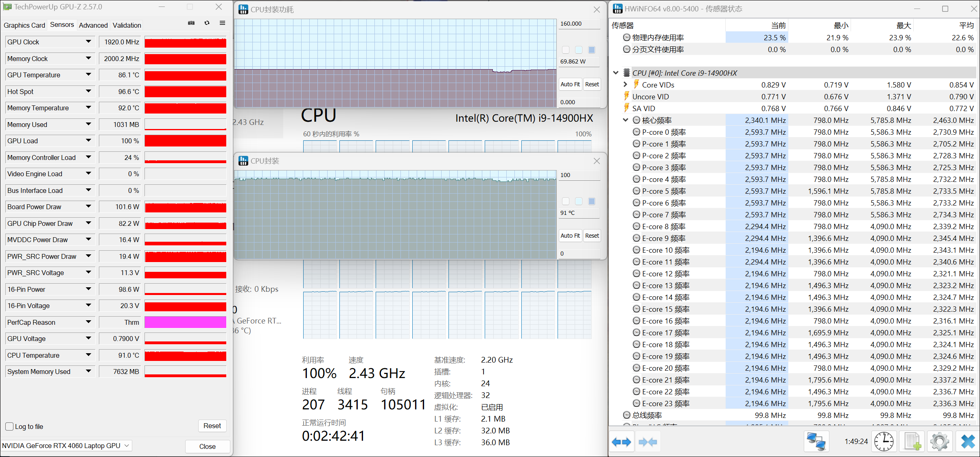The width and height of the screenshot is (980, 457).
Task: Open the NVIDIA GeForce RTX 4060 GPU selector
Action: pos(65,446)
